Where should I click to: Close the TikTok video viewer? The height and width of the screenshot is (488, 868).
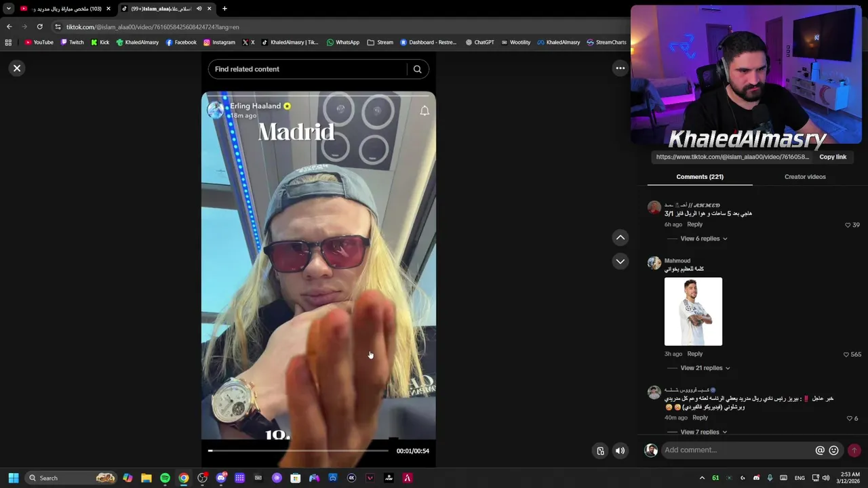(17, 68)
